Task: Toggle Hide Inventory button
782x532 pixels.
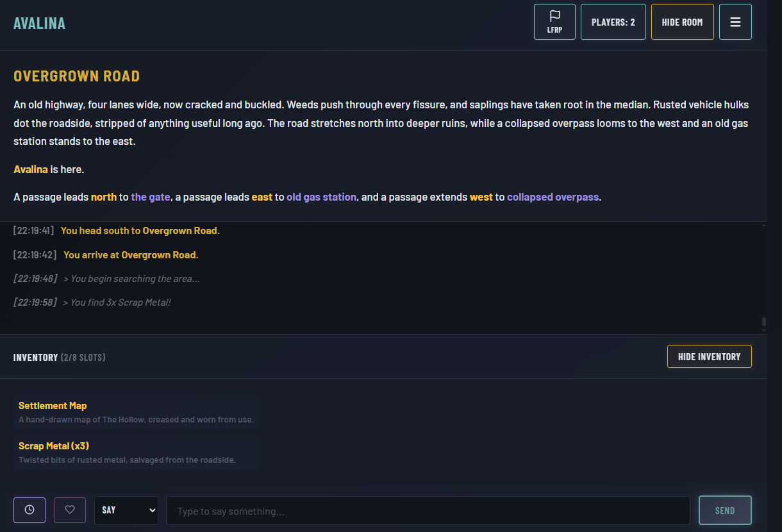Action: (709, 356)
